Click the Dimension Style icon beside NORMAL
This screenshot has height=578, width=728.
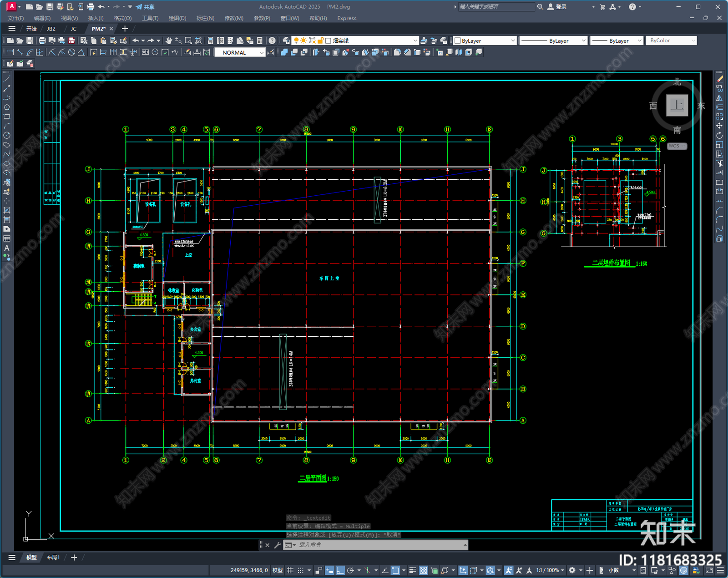(271, 52)
